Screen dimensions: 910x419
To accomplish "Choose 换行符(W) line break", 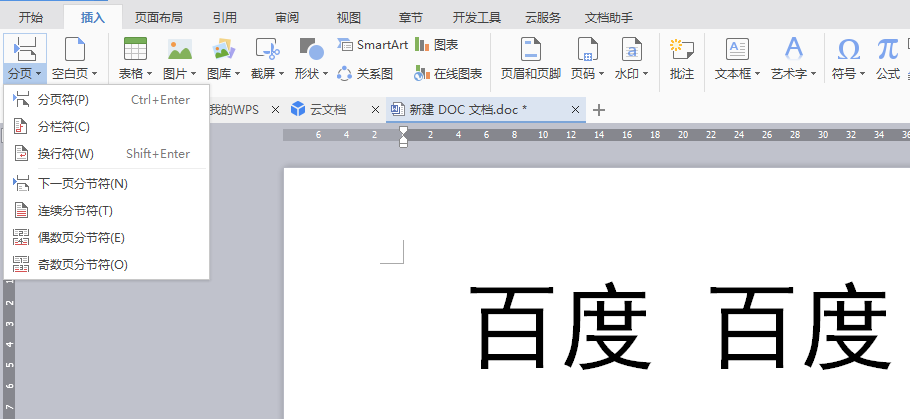I will coord(106,154).
